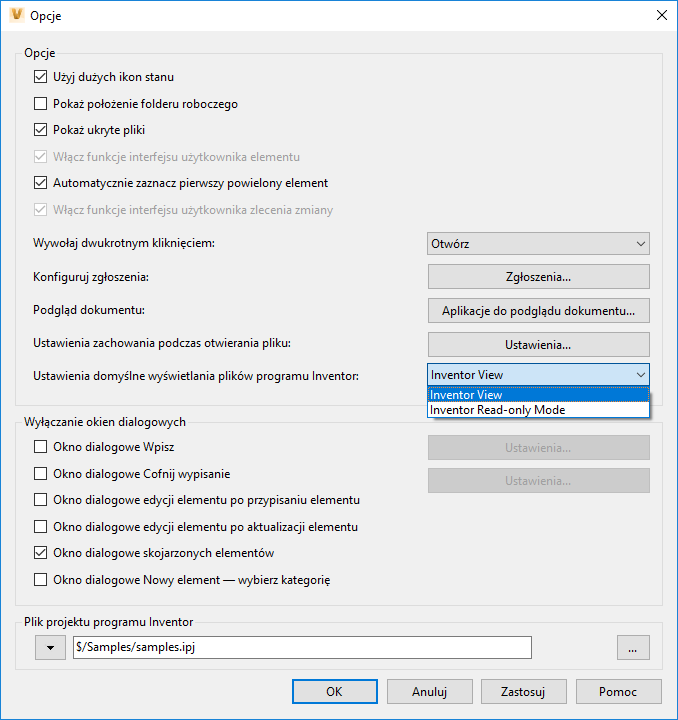678x720 pixels.
Task: Enable edycji elementu po aktualizacji elementu checkbox
Action: (x=40, y=526)
